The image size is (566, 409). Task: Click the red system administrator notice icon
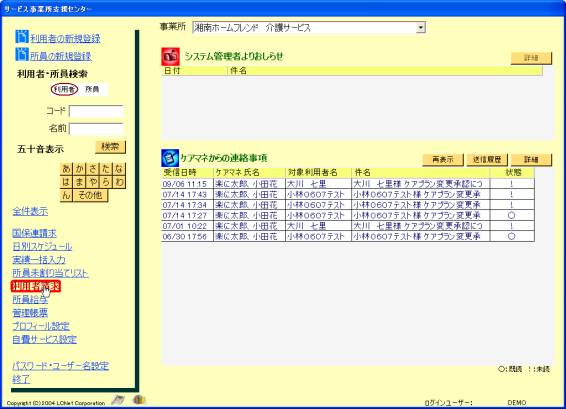pos(170,56)
